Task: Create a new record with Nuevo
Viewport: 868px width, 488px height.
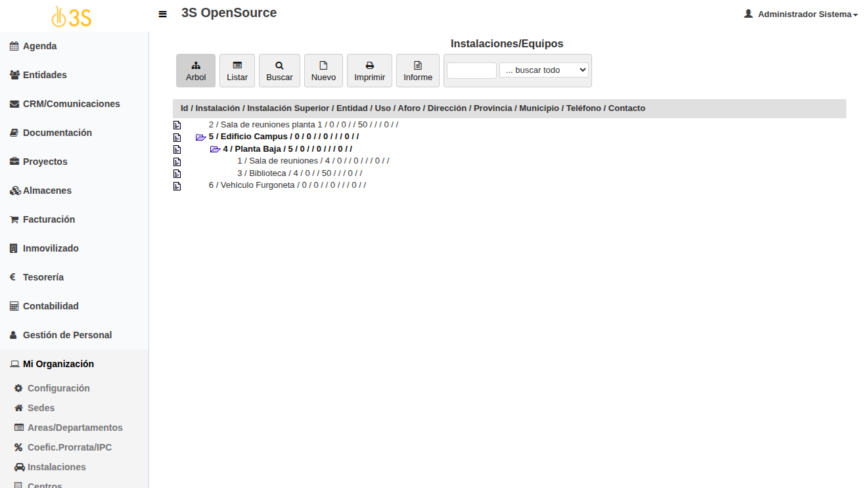Action: (x=323, y=71)
